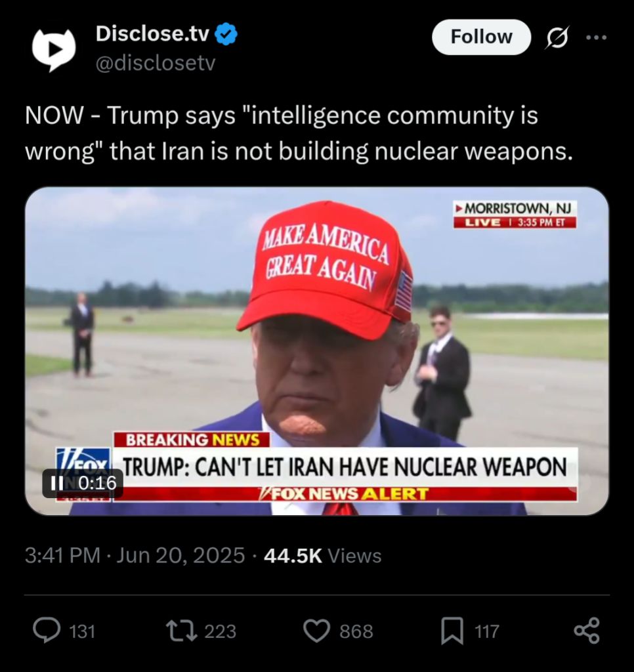This screenshot has width=634, height=672.
Task: Show the 131 replies count
Action: pos(82,631)
